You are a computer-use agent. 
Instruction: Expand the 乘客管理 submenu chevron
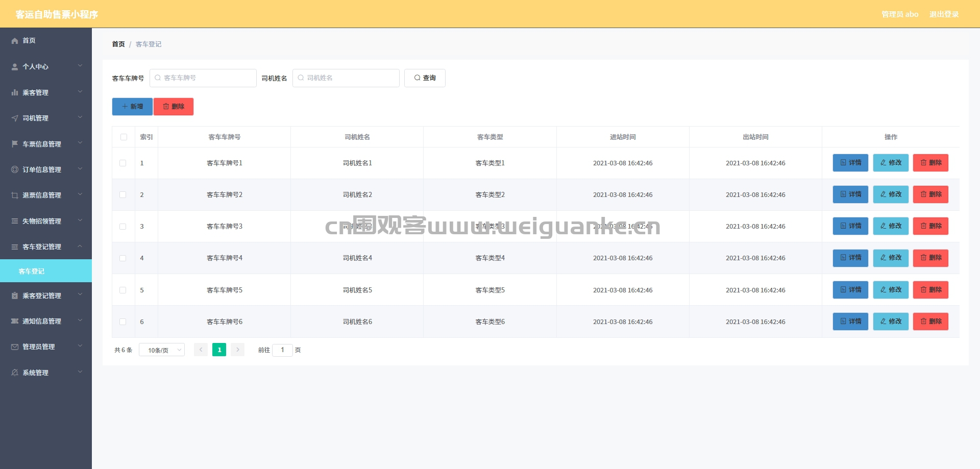pyautogui.click(x=80, y=92)
